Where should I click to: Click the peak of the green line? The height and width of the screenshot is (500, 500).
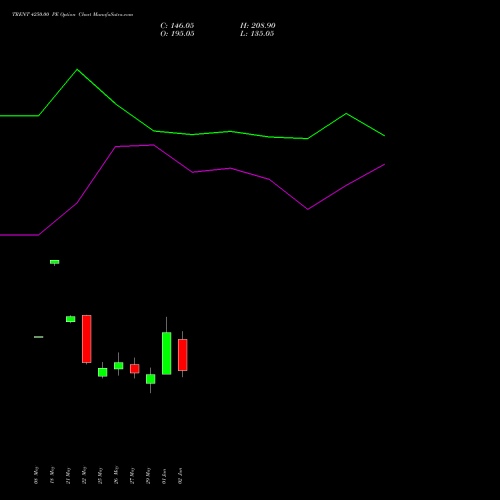[77, 69]
